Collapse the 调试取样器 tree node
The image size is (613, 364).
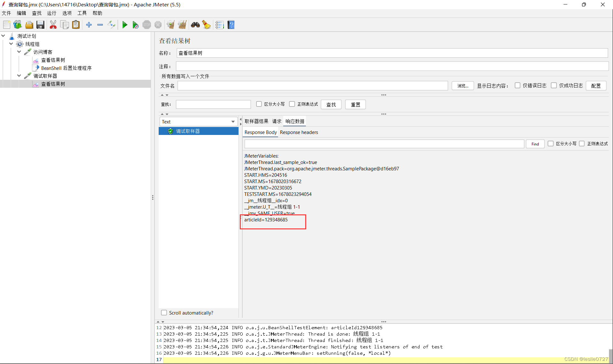tap(19, 76)
